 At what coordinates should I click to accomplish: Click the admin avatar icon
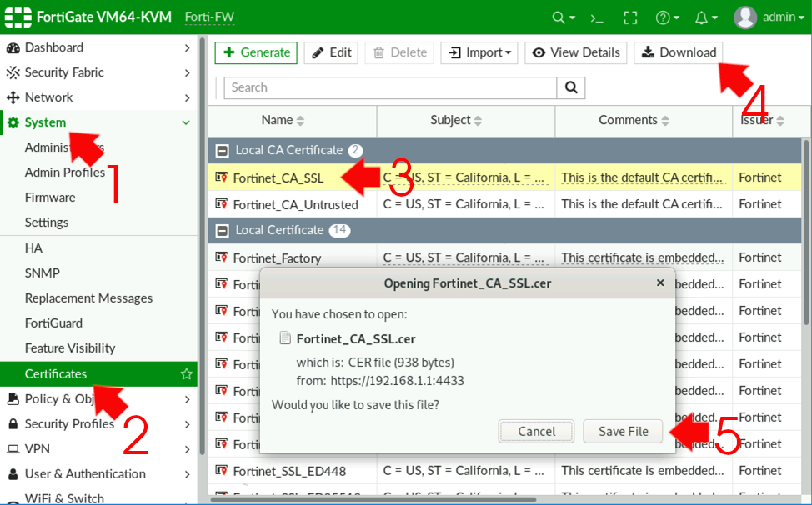click(x=745, y=17)
